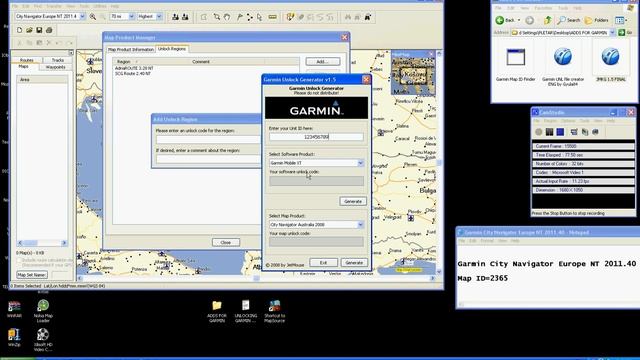The image size is (640, 360).
Task: Click Exit in Garmin Unlock Generator
Action: [323, 262]
